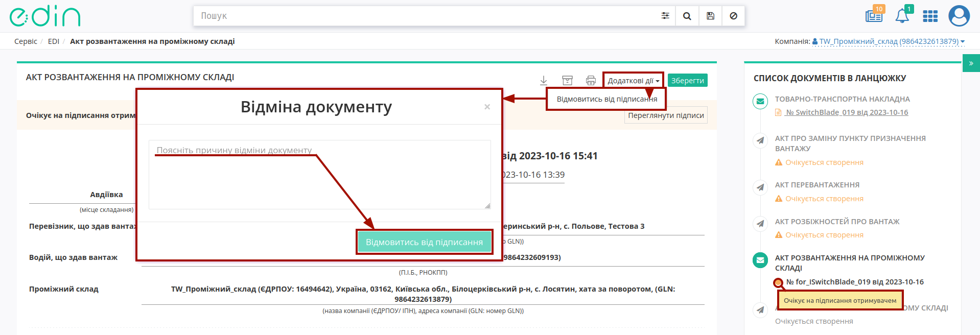Image resolution: width=980 pixels, height=335 pixels.
Task: Download the document with arrow icon
Action: point(544,80)
